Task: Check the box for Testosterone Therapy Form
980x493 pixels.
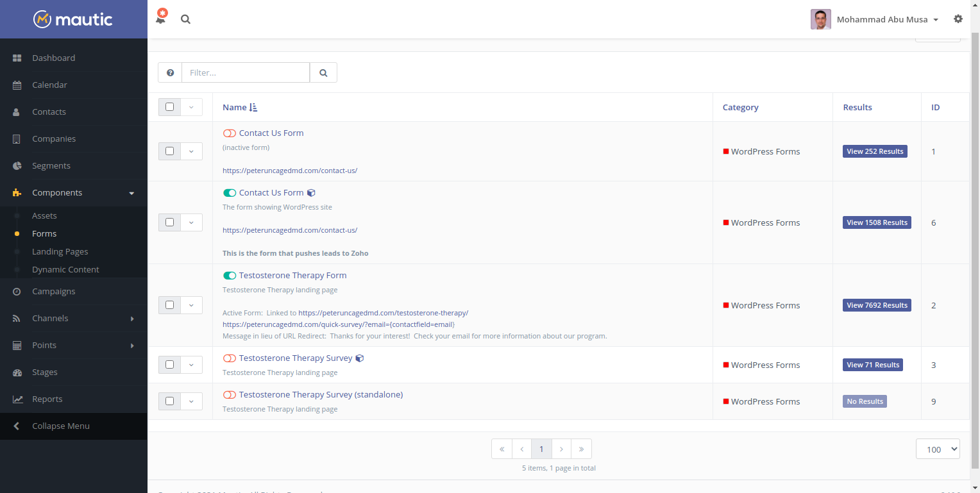Action: coord(169,305)
